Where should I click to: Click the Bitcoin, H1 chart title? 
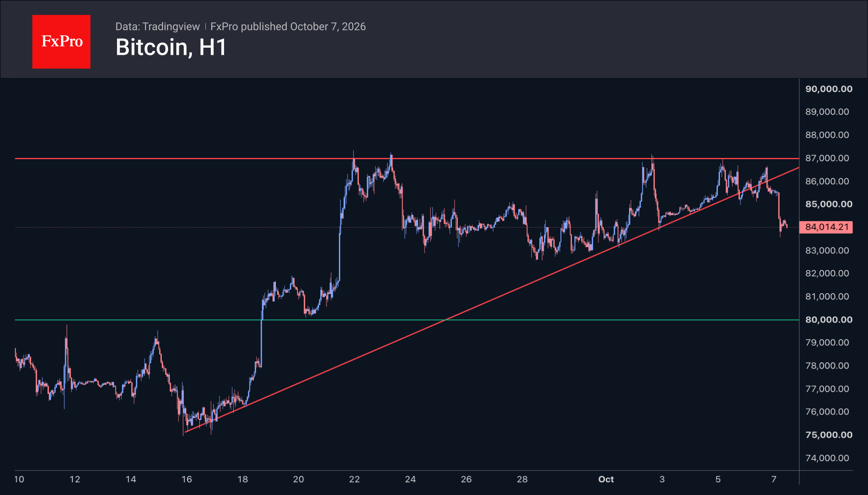[x=171, y=47]
